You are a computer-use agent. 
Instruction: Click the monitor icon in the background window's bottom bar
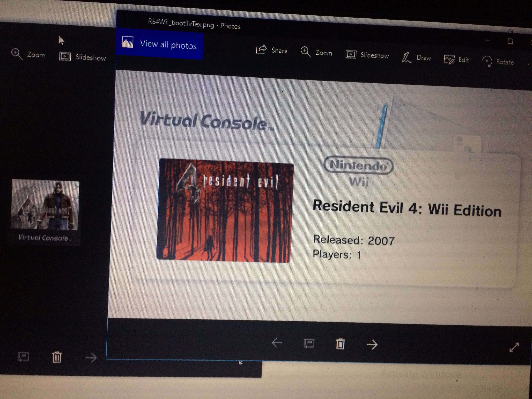[x=23, y=357]
